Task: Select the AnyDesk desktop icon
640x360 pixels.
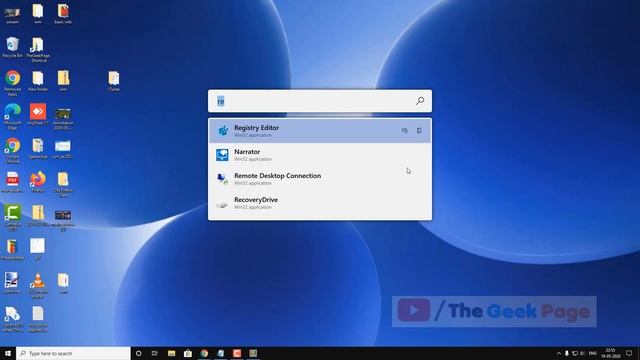Action: (38, 114)
